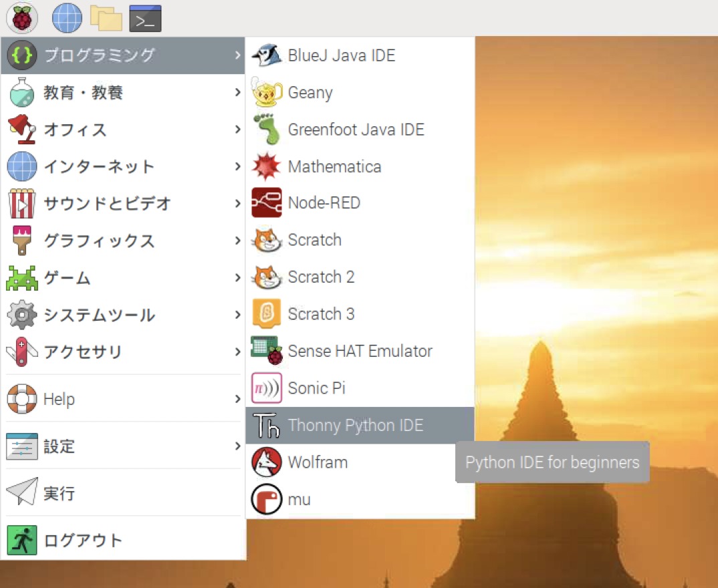Click the Scratch cat icon beside the Scratch entry
The height and width of the screenshot is (588, 718).
(267, 240)
